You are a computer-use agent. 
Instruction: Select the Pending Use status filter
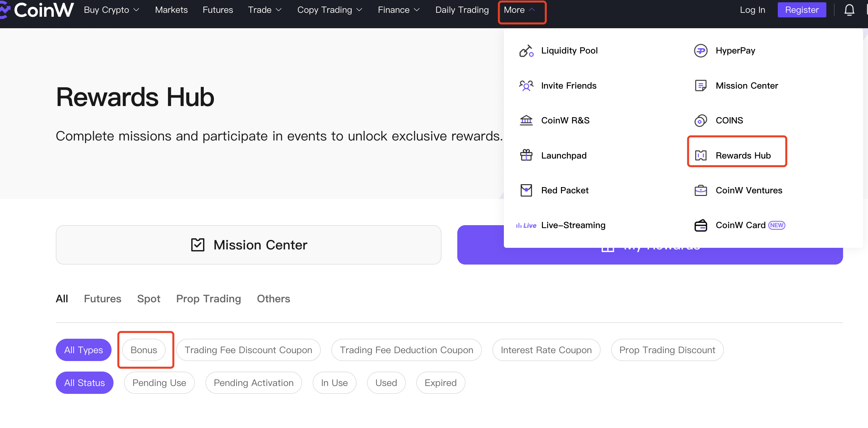pyautogui.click(x=159, y=383)
